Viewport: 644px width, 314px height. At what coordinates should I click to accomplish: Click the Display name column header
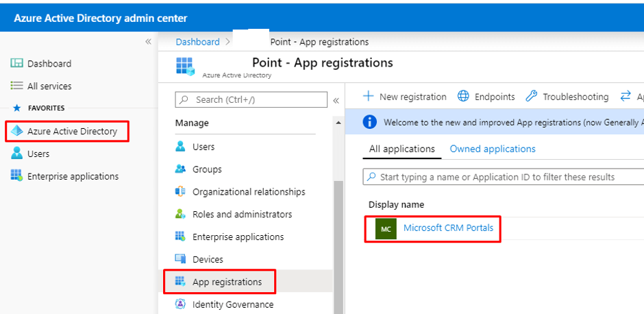coord(396,205)
